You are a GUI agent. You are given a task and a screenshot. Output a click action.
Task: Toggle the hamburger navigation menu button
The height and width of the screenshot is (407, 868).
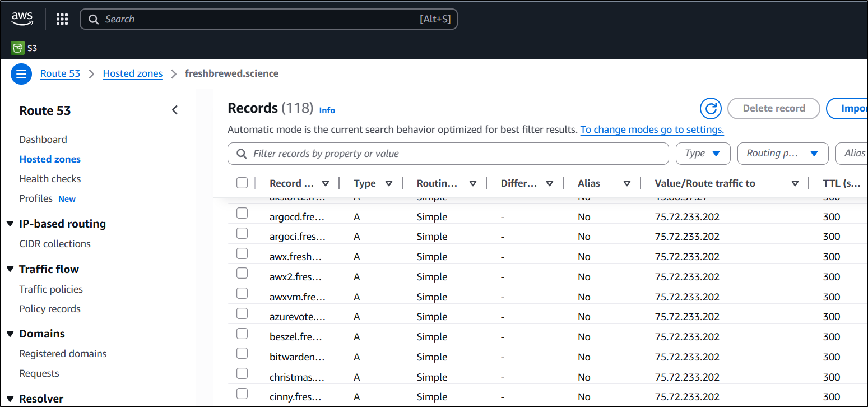pyautogui.click(x=21, y=74)
